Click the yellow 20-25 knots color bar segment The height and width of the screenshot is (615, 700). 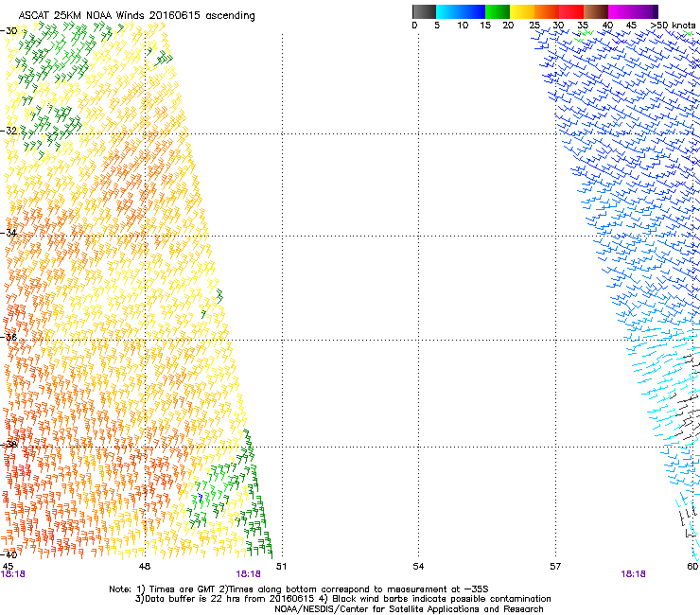click(522, 11)
